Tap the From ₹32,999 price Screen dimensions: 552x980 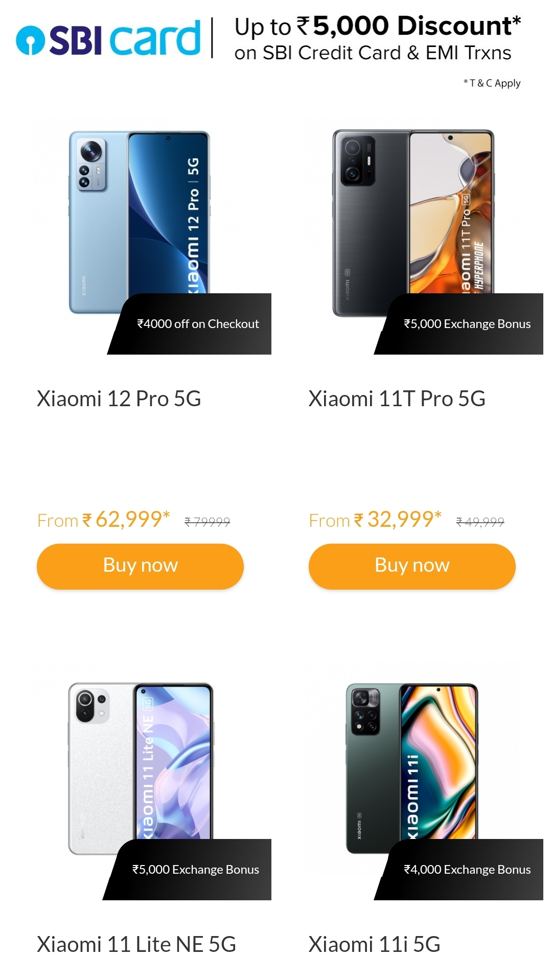tap(375, 520)
